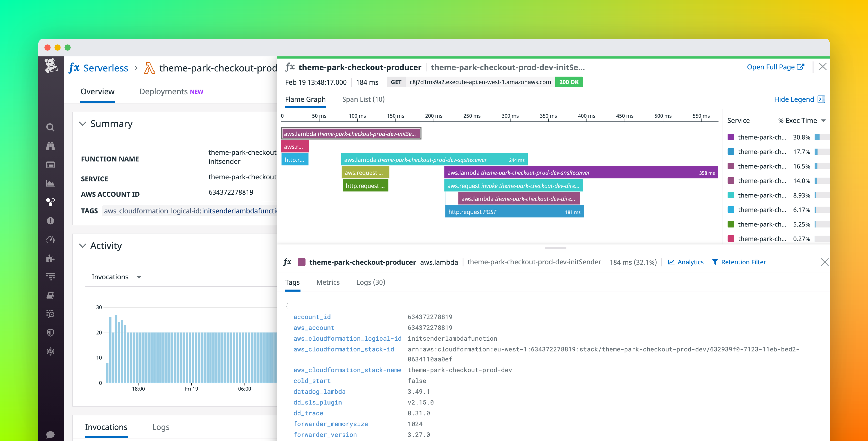Open the Analytics link
This screenshot has width=868, height=441.
coord(691,262)
